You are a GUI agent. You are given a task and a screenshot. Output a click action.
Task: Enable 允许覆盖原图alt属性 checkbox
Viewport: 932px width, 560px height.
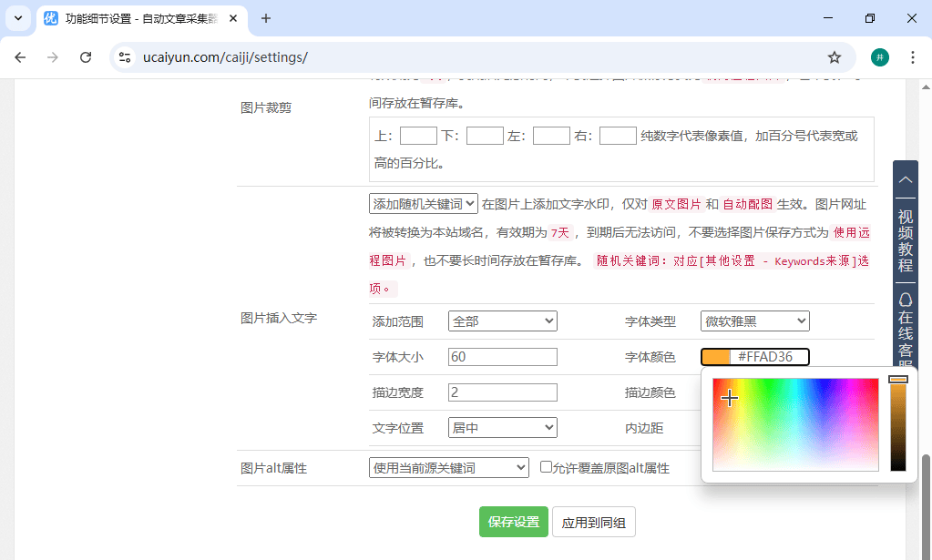(x=547, y=467)
